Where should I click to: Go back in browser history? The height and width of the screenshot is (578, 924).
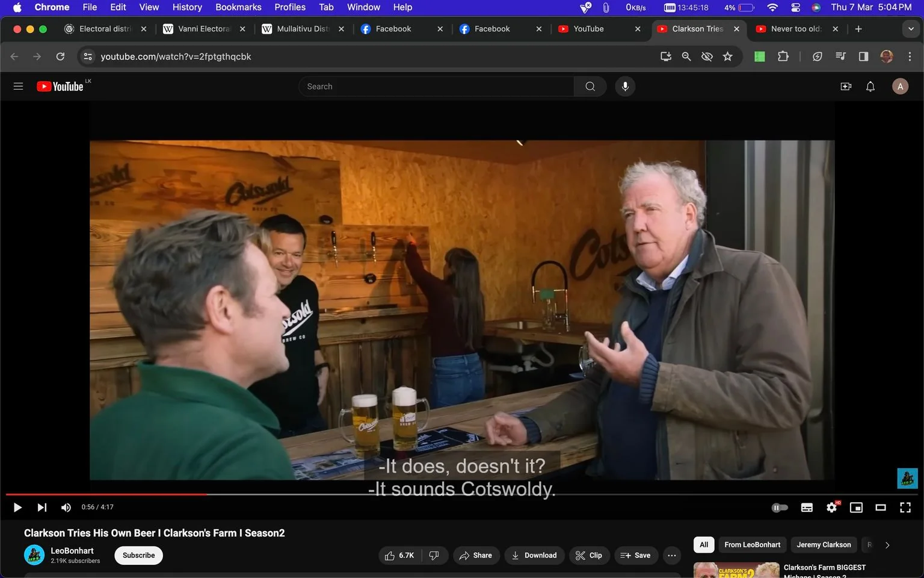14,56
